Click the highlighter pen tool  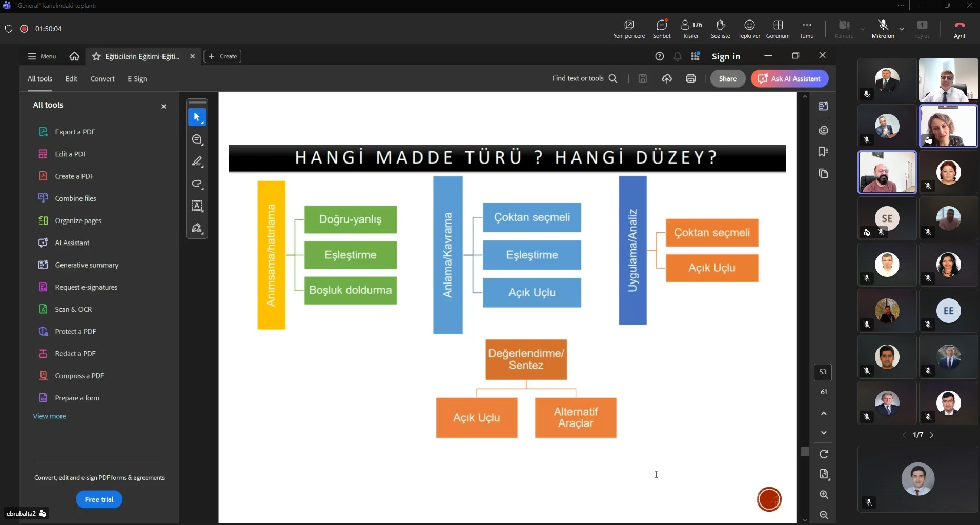[x=197, y=161]
